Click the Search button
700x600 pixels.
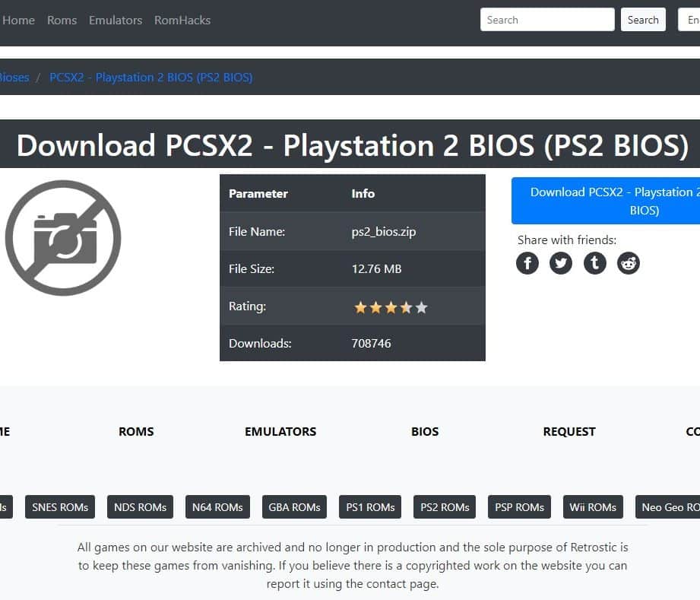[643, 20]
